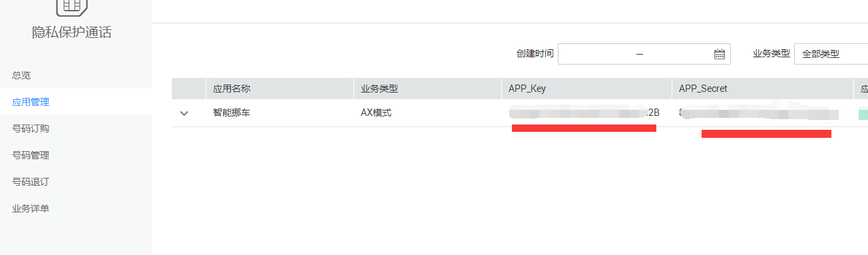Click the SIM card icon above 隐私保护通话
Screen dimensions: 868x255
pos(72,7)
